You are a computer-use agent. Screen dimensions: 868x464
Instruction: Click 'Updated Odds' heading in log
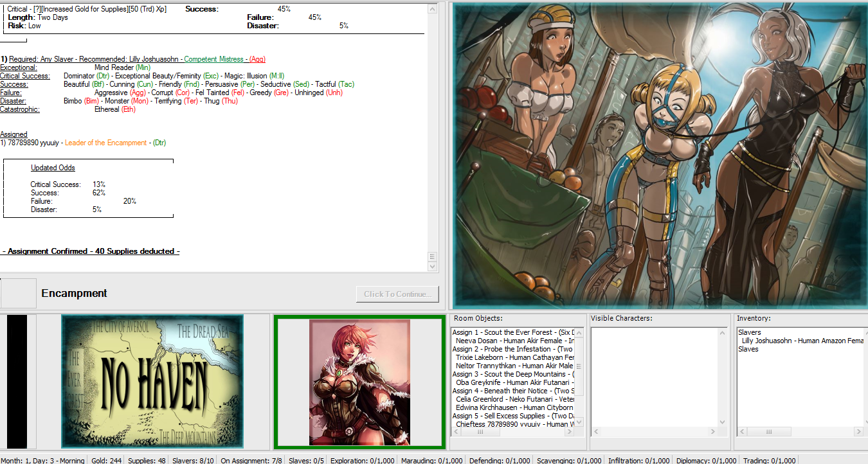coord(53,168)
